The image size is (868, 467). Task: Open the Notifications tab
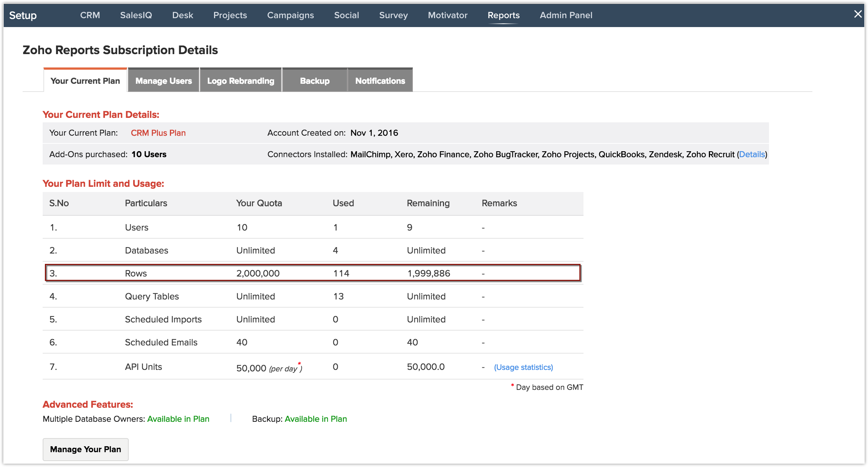point(380,80)
